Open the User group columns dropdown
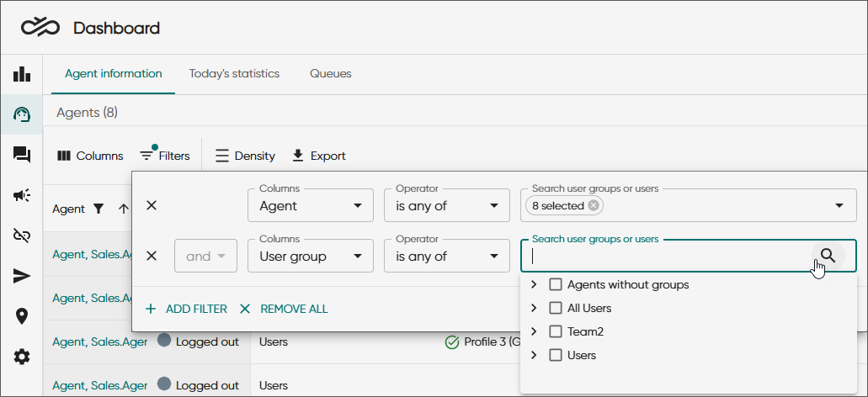 pyautogui.click(x=310, y=256)
